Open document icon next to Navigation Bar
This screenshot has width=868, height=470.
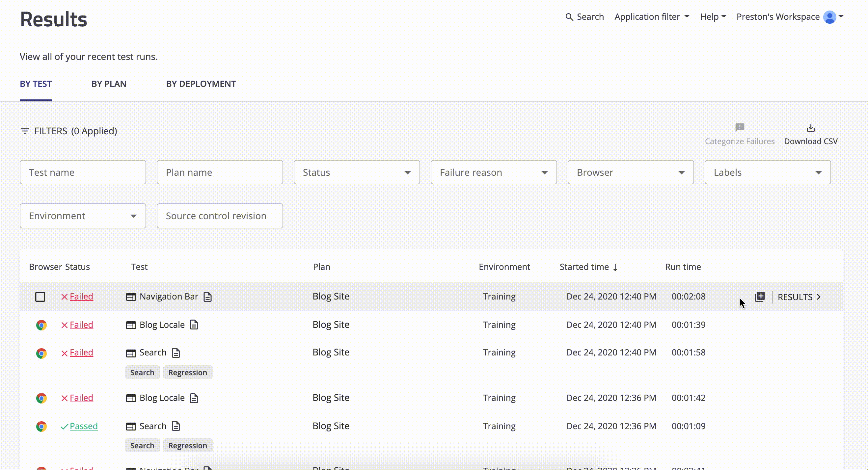207,297
